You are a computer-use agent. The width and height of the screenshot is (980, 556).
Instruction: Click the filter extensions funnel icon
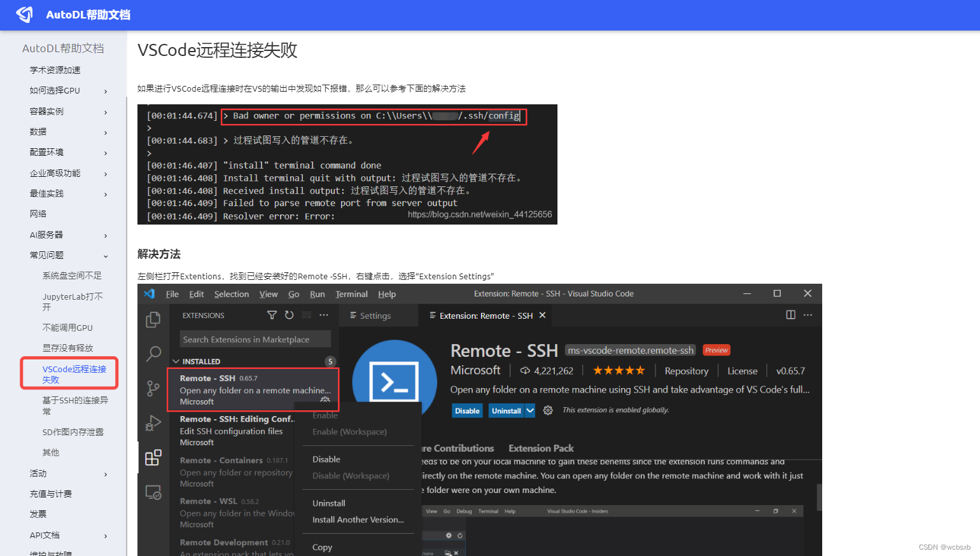point(272,315)
